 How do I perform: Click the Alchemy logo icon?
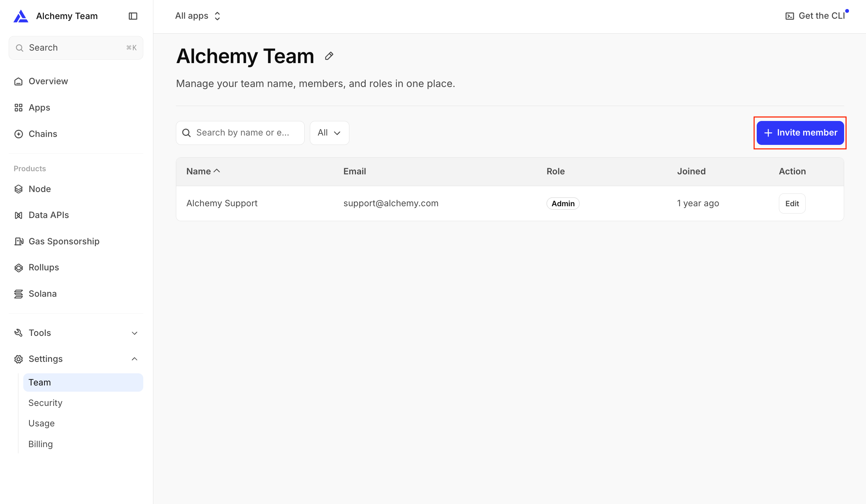pos(21,16)
